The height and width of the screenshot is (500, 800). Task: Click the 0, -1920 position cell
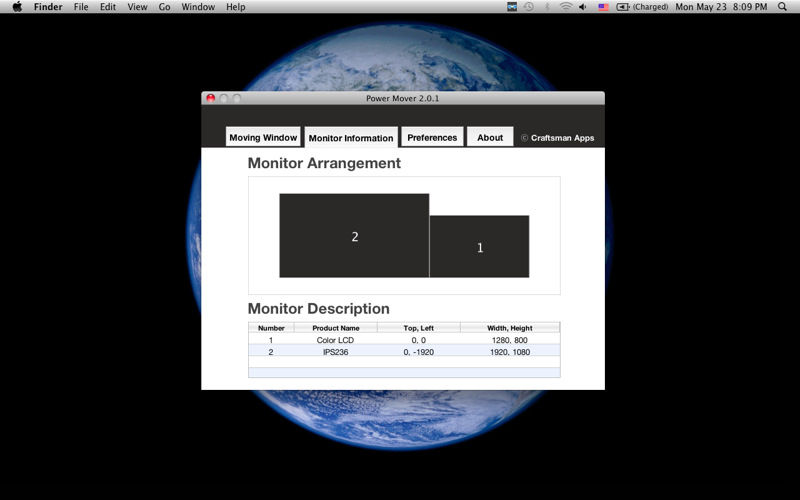[x=419, y=352]
